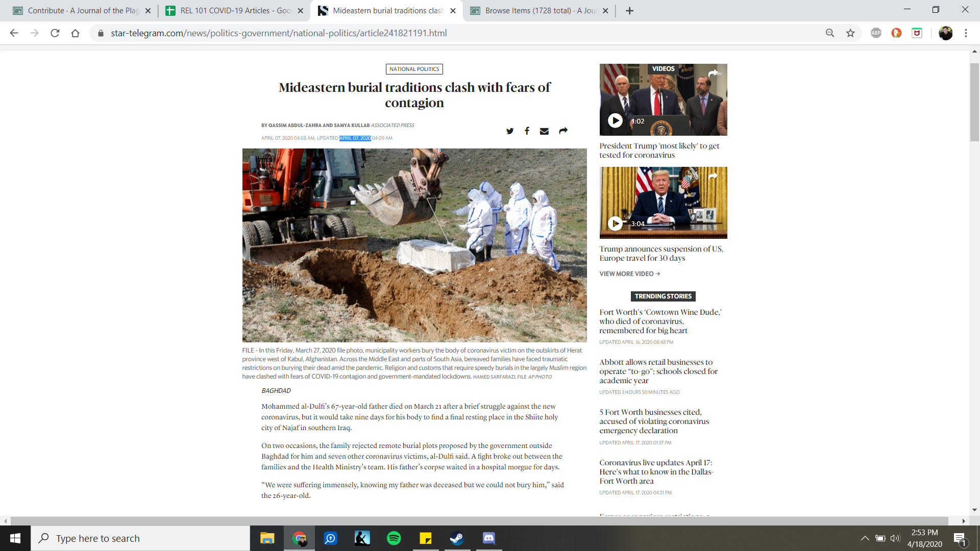Click the Pocket extension icon
Viewport: 980px width, 551px height.
click(x=917, y=33)
